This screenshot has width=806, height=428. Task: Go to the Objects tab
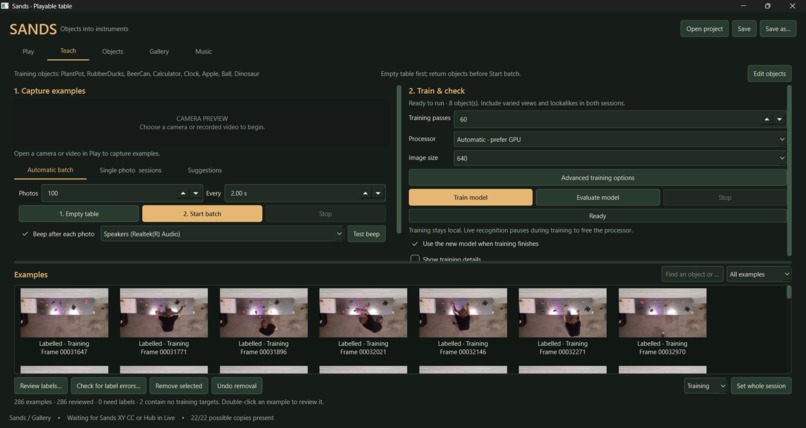[x=113, y=51]
